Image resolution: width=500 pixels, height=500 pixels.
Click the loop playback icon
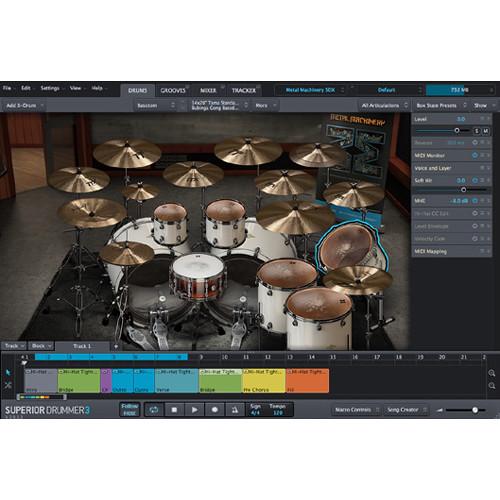(154, 410)
